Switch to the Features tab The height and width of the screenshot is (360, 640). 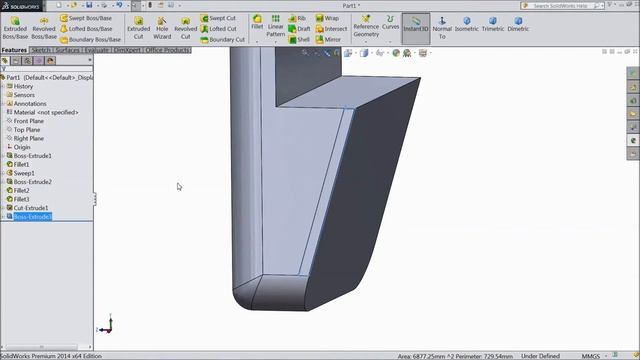coord(14,50)
